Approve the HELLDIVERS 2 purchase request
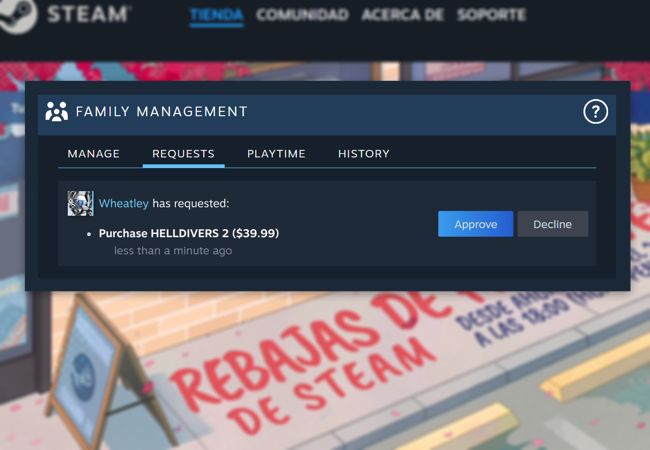Viewport: 650px width, 450px height. (475, 224)
